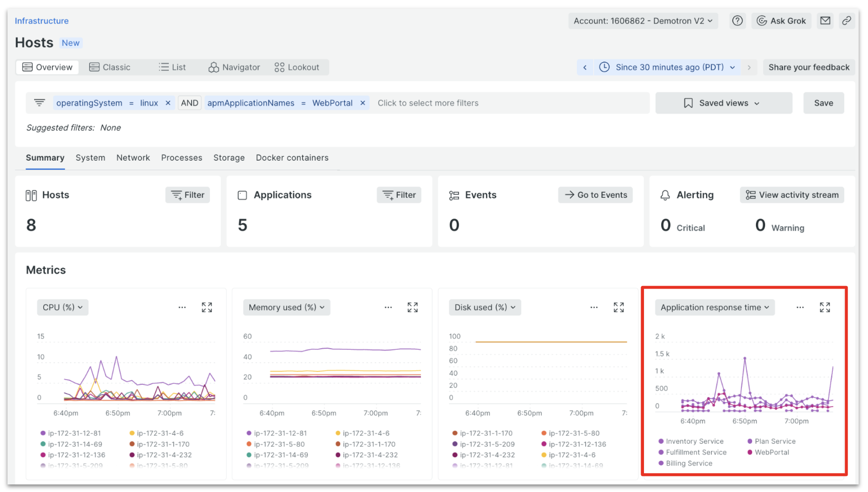Expand the Memory used chart to fullscreen
Screen dimensions: 868x492
[x=412, y=308]
